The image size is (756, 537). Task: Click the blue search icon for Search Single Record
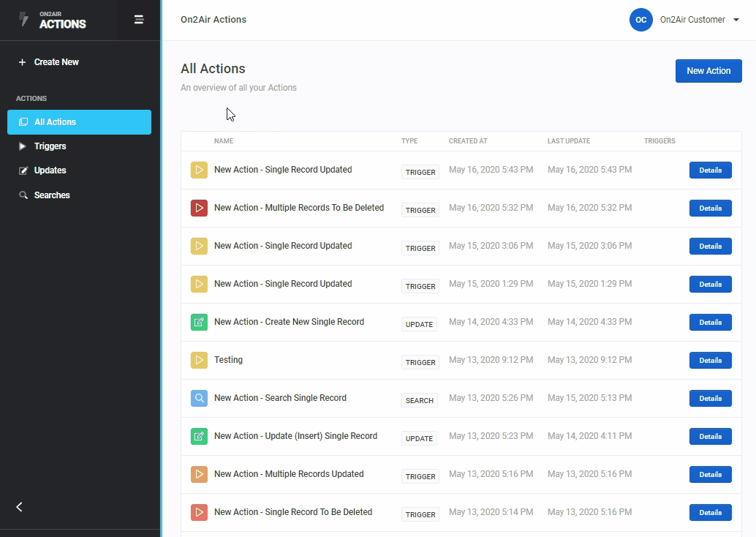pos(199,398)
